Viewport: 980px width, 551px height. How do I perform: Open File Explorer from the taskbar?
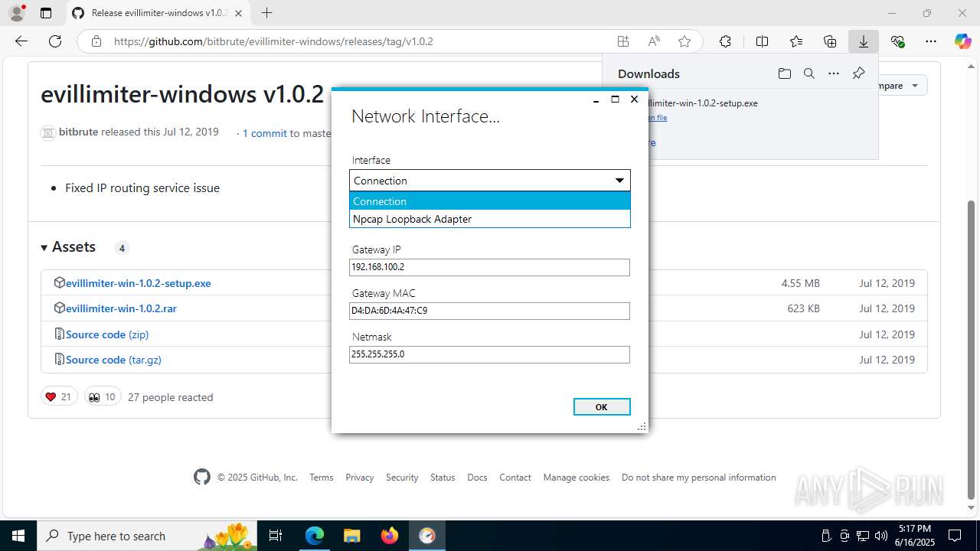[352, 536]
